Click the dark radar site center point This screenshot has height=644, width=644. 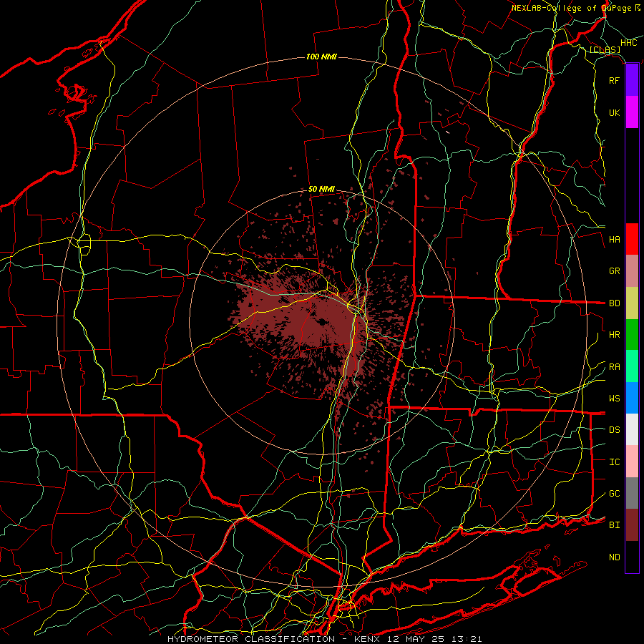(x=322, y=321)
